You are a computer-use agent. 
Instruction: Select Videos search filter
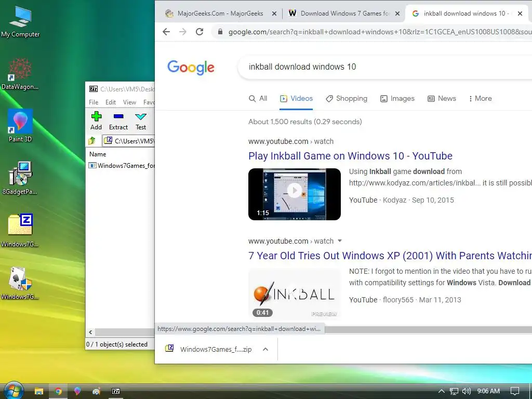point(296,99)
